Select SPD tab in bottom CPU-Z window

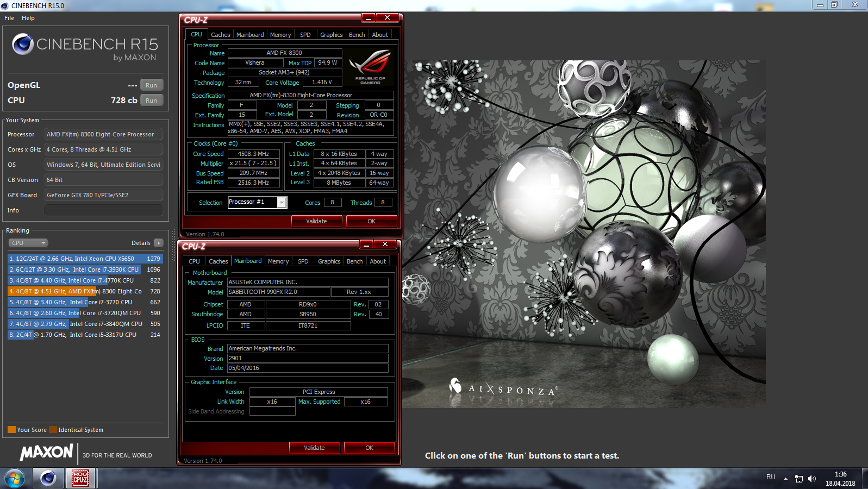(303, 261)
